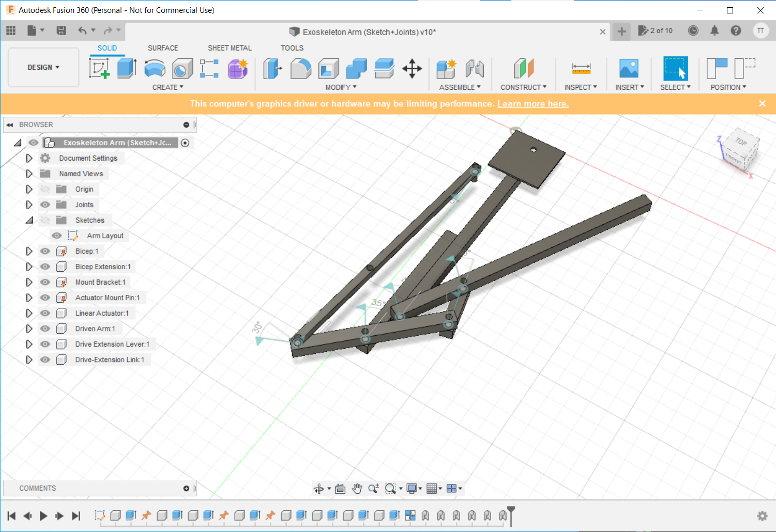Open the Job Status clock icon
Image resolution: width=776 pixels, height=532 pixels.
click(693, 31)
